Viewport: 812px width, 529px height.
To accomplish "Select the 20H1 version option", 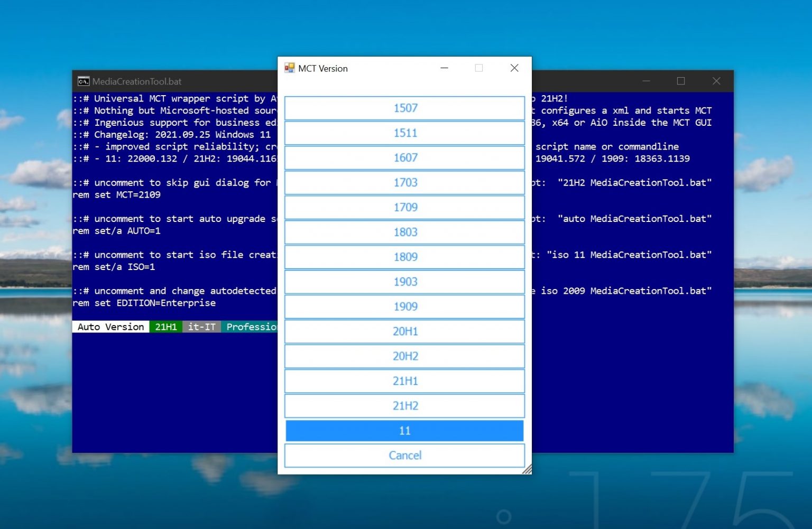I will coord(404,331).
